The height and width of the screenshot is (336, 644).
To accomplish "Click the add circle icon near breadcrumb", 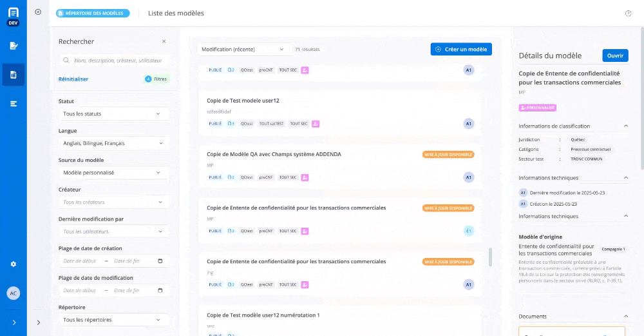I will click(x=38, y=12).
